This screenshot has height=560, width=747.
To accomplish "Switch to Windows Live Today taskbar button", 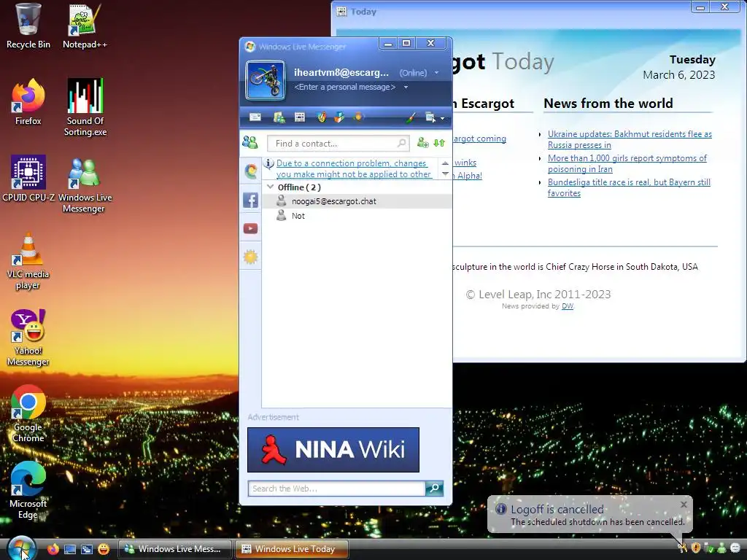I will point(292,549).
